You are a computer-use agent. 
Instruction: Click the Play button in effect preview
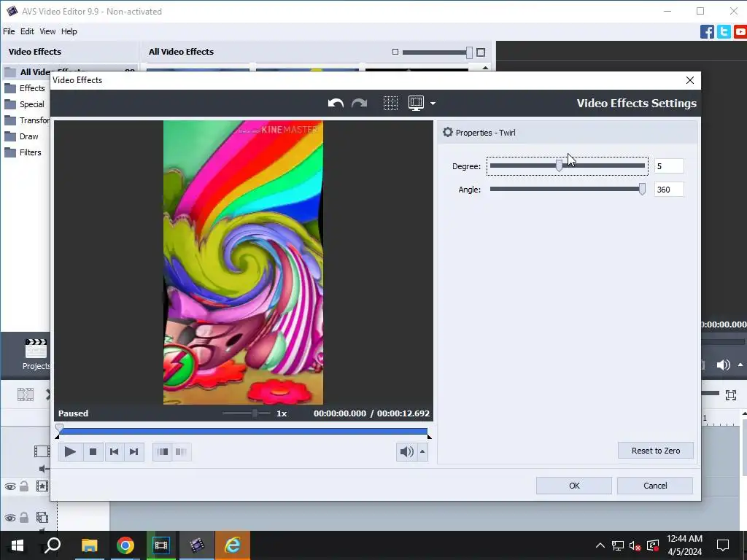click(70, 452)
